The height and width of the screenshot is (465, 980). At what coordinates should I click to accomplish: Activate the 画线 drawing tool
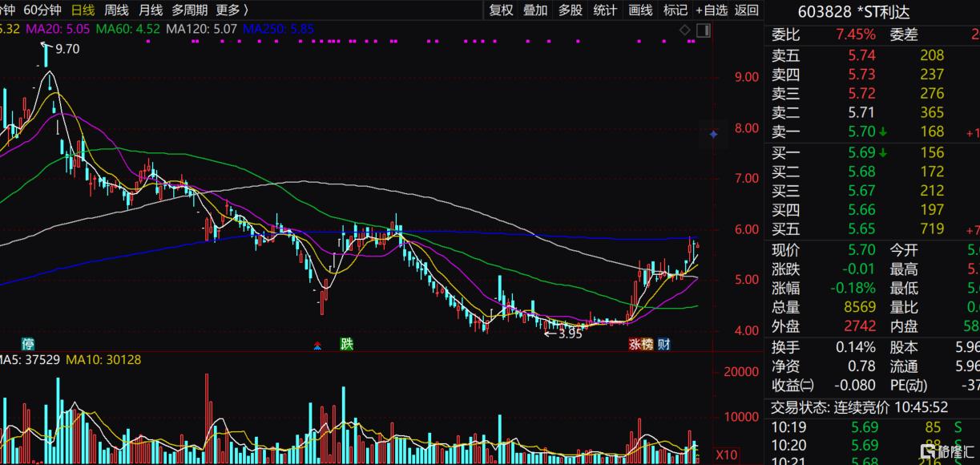click(x=640, y=10)
